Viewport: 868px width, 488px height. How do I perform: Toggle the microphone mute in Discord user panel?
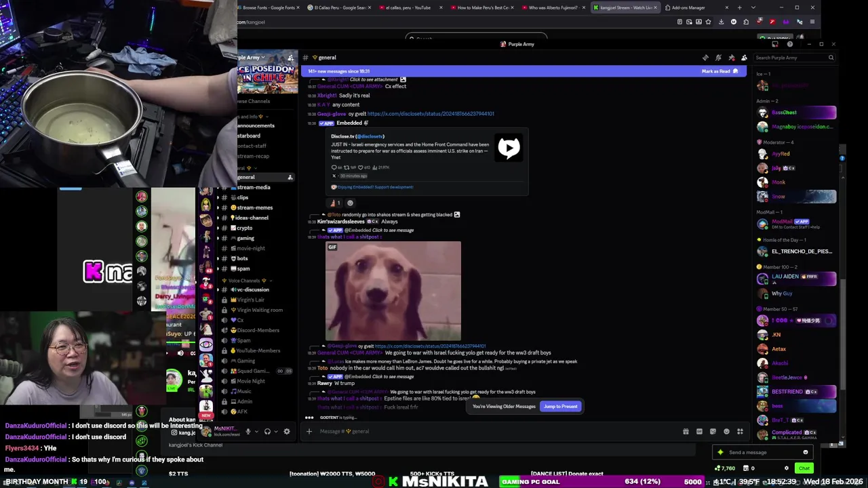point(248,431)
